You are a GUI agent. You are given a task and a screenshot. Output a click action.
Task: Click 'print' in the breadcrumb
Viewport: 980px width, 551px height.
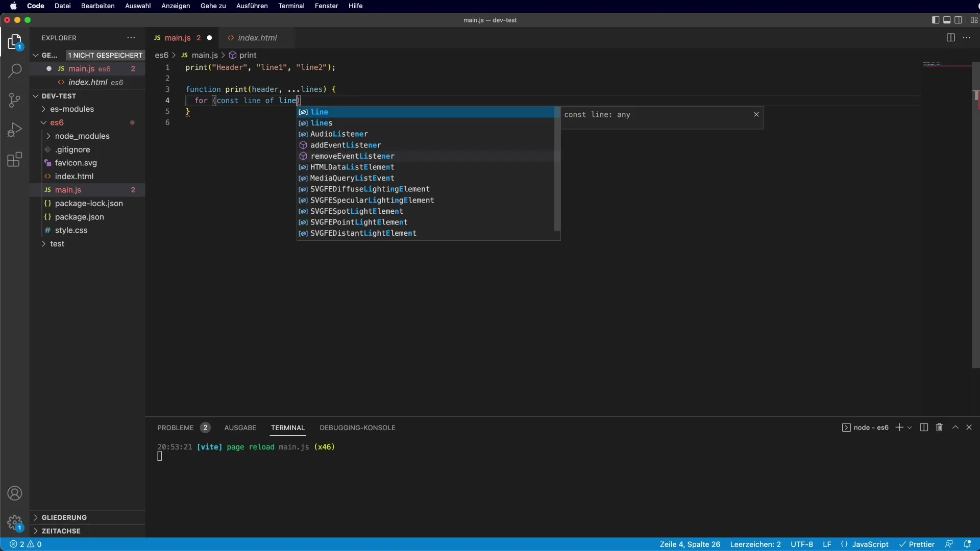point(248,55)
